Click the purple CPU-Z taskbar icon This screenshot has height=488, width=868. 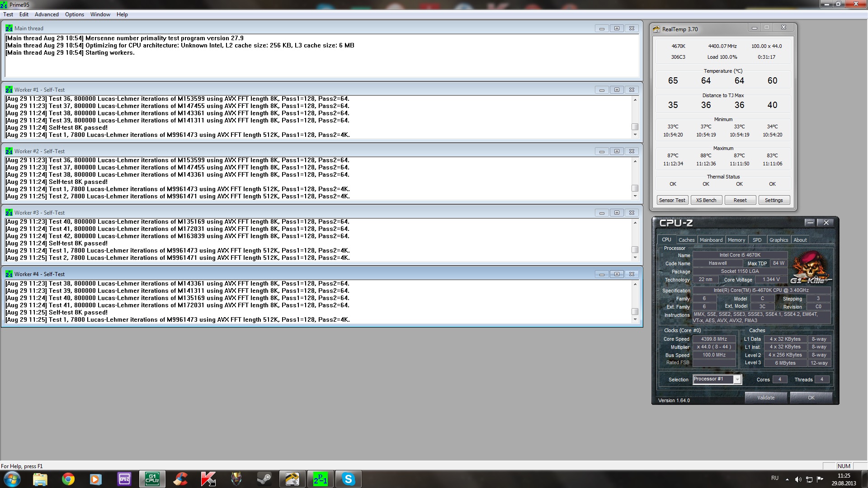[x=124, y=479]
